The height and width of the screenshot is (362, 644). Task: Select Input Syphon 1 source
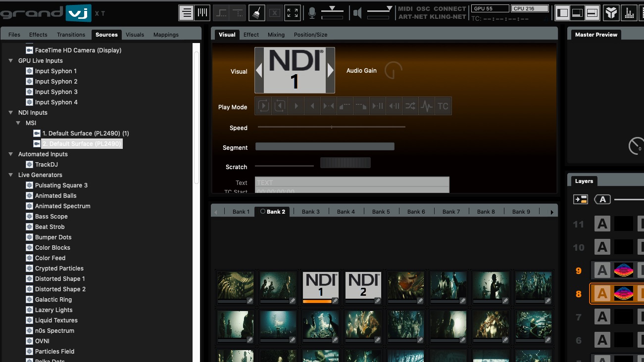coord(55,71)
